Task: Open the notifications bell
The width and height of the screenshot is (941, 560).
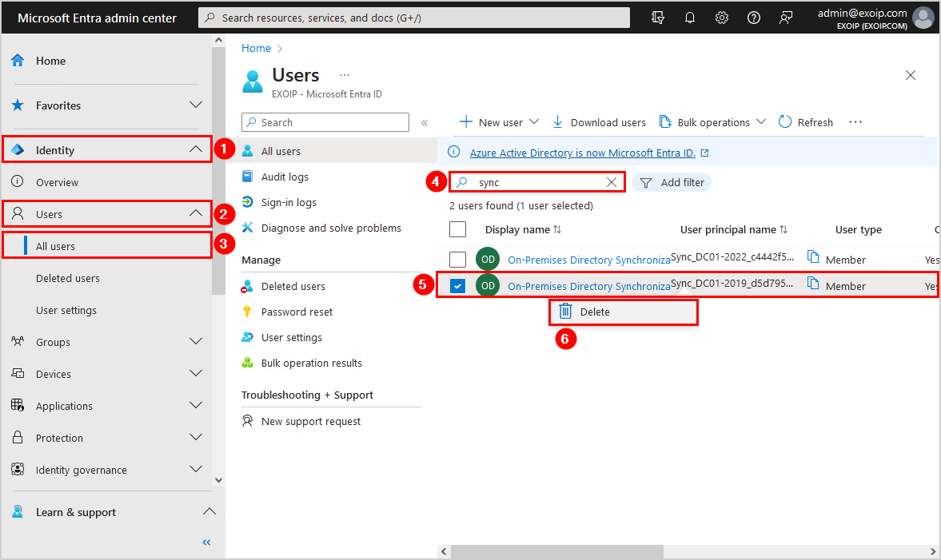Action: tap(689, 18)
